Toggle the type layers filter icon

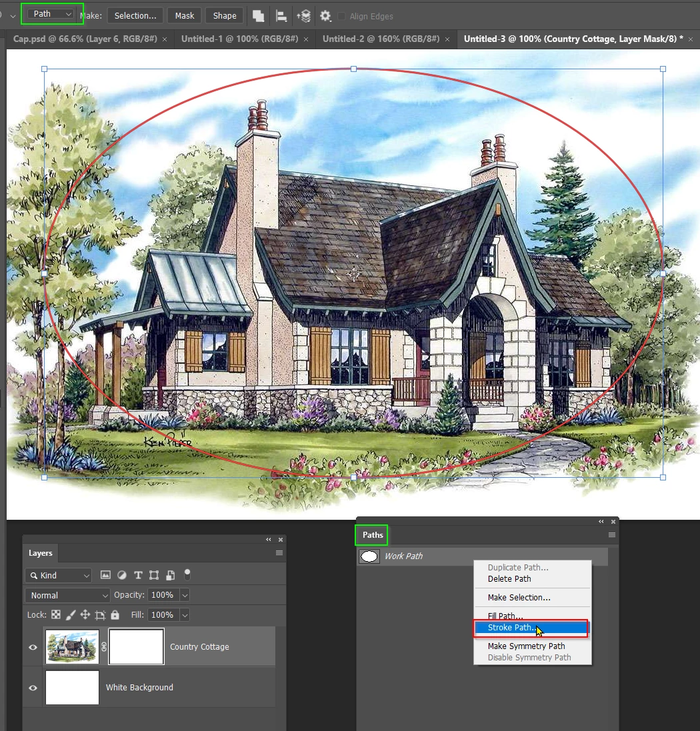[138, 575]
